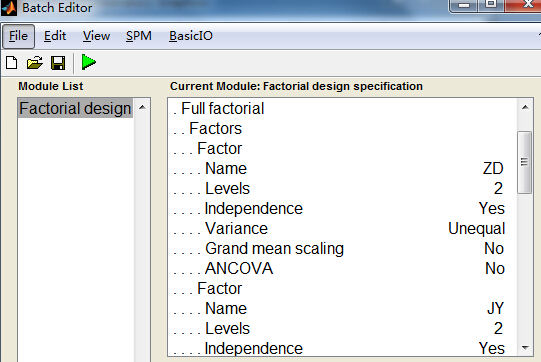Open the View menu

point(96,36)
